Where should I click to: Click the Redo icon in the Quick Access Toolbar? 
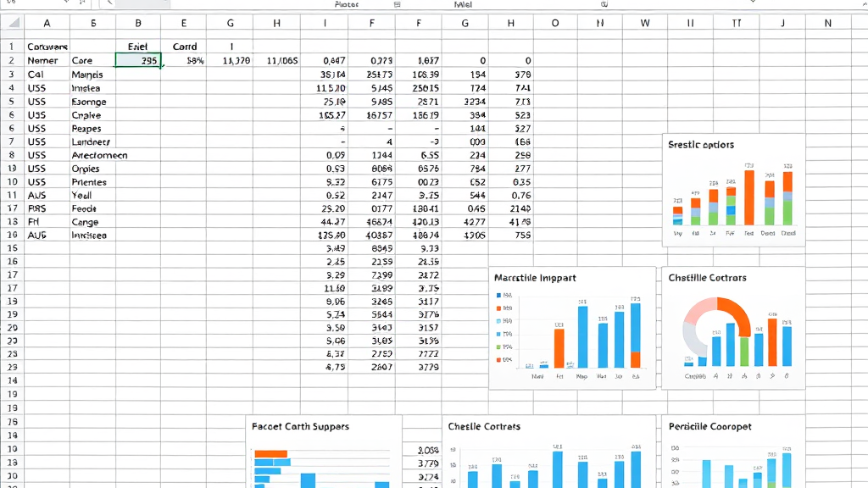[x=82, y=4]
